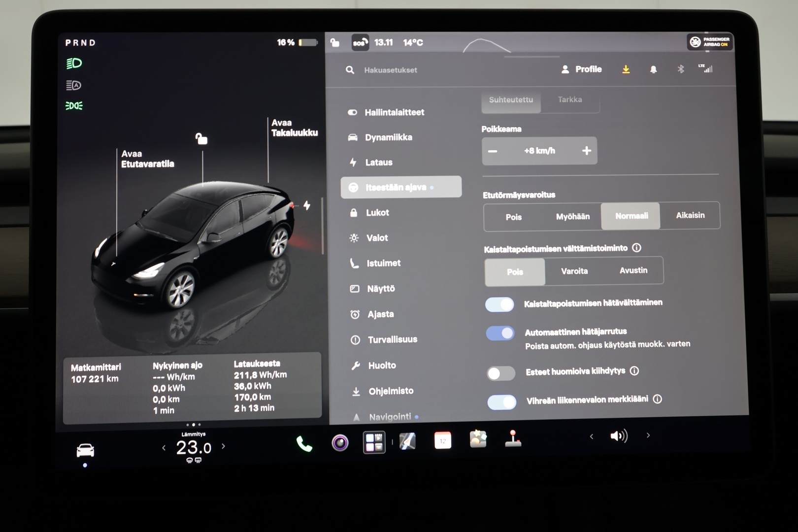Screen dimensions: 798x532
Task: Lower temperature with left chevron
Action: click(x=164, y=448)
